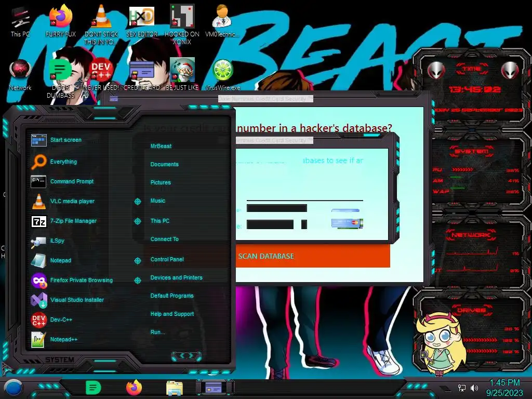Click the Star Butterfly desktop mascot

pyautogui.click(x=440, y=344)
